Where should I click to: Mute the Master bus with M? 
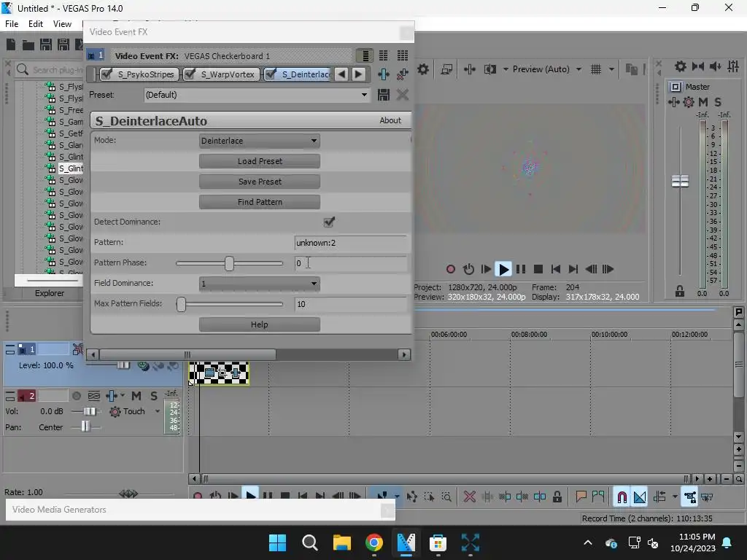click(x=703, y=102)
